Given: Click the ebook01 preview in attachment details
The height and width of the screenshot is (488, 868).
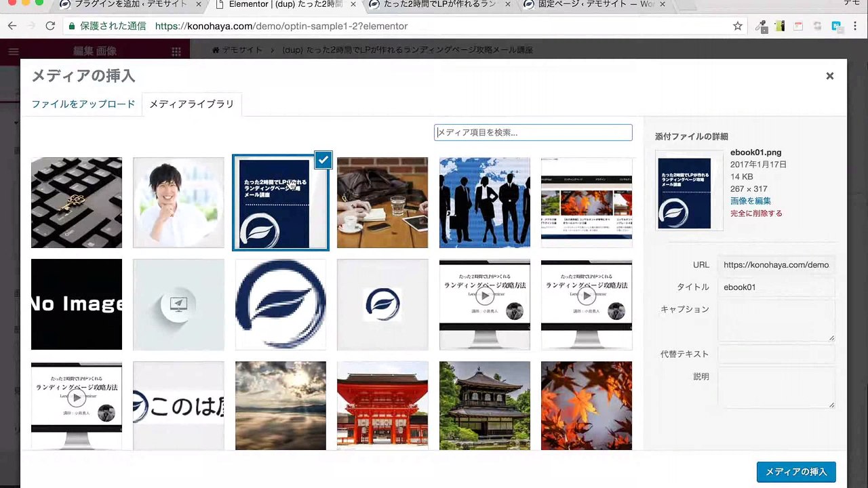Looking at the screenshot, I should [689, 190].
